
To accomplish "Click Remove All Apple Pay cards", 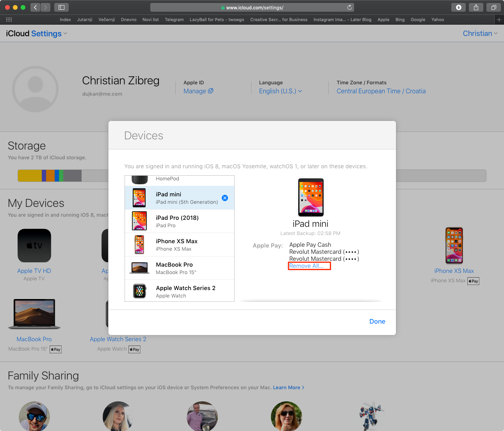I will click(x=306, y=266).
